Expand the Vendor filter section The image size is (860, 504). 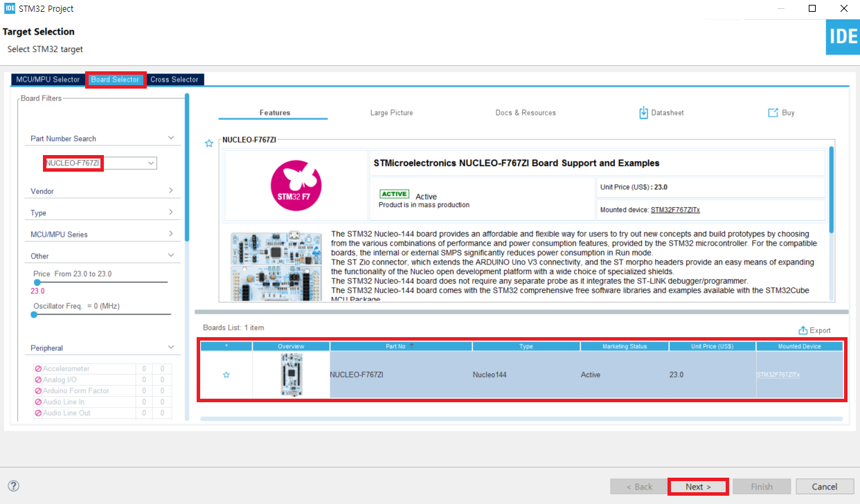click(171, 190)
